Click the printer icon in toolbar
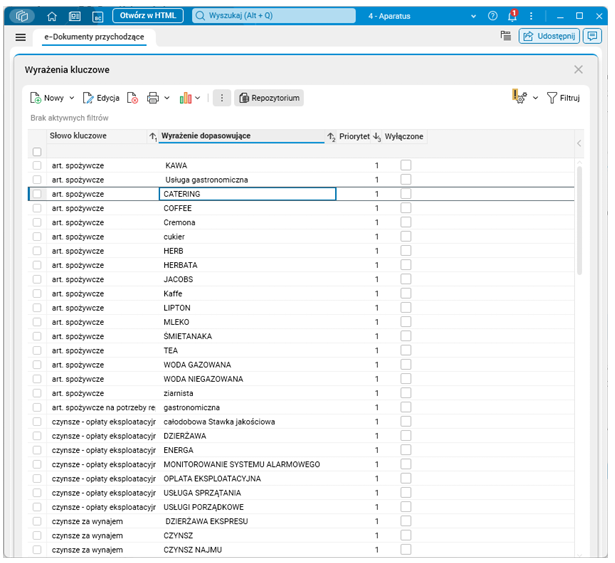The height and width of the screenshot is (563, 615). [153, 98]
